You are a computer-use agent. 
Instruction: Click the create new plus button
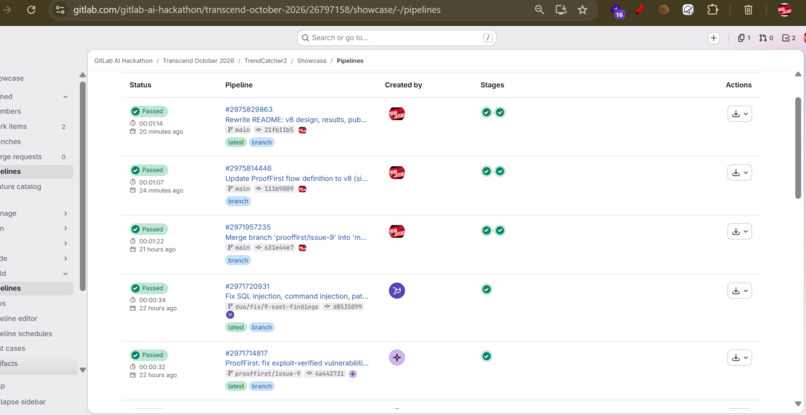click(x=713, y=38)
